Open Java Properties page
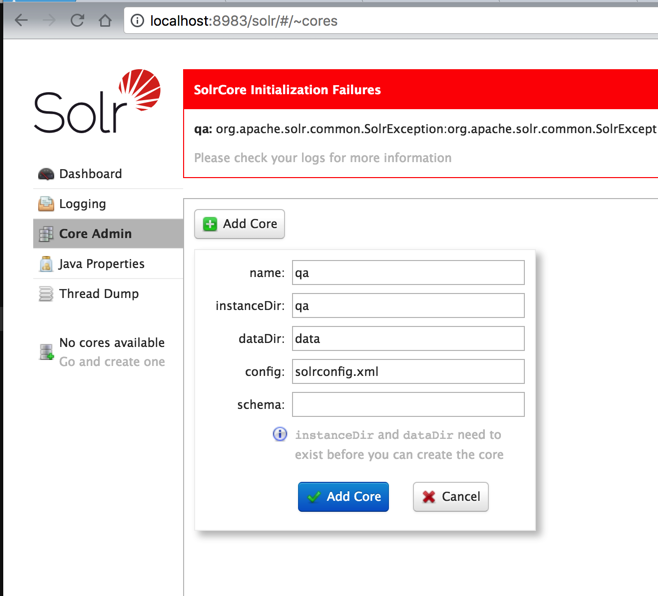Screen dimensions: 658x596 (x=102, y=264)
